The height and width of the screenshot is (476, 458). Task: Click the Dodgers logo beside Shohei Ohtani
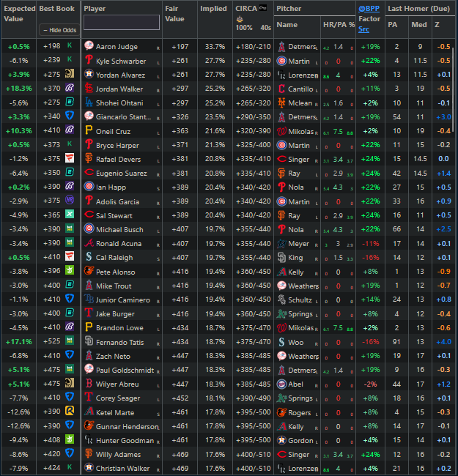pos(89,102)
